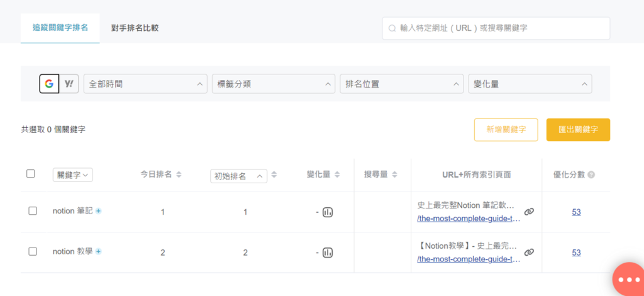Screen dimensions: 644x296
Task: Expand the 變化量 filter dropdown
Action: [530, 84]
